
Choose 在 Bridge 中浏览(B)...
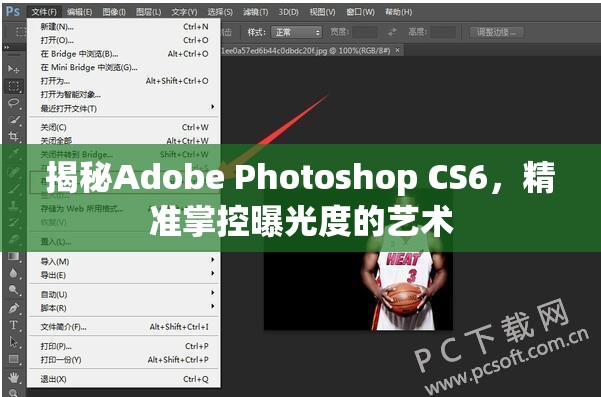pos(124,54)
